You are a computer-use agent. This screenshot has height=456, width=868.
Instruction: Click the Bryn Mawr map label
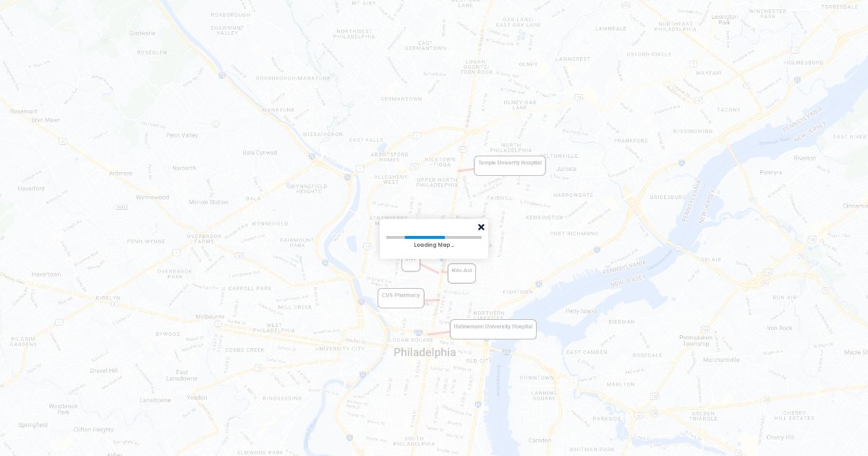point(46,120)
